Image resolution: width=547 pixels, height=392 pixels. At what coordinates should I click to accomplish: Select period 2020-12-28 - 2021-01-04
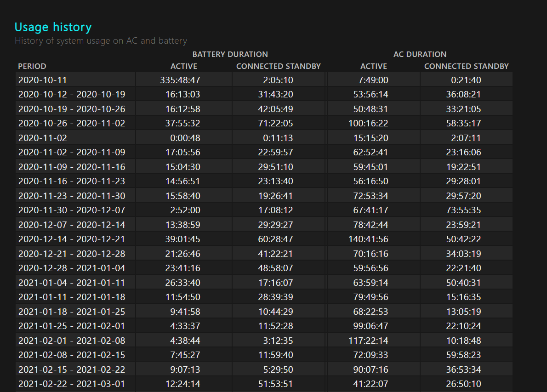click(72, 268)
